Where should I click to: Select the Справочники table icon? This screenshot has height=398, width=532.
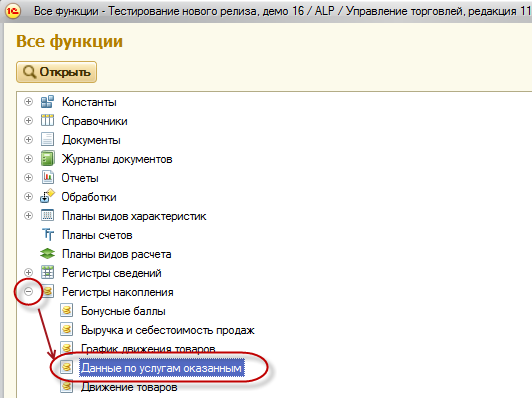[47, 120]
